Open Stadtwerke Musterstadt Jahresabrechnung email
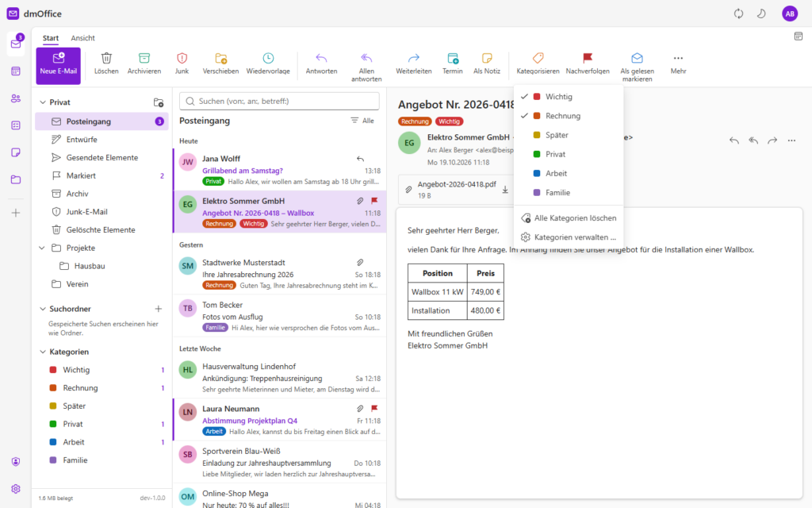The height and width of the screenshot is (508, 812). point(280,273)
